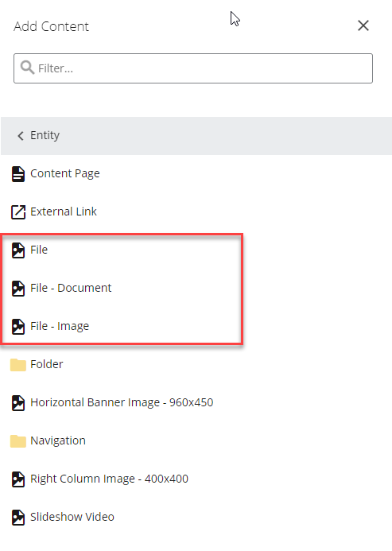Click the External Link arrow icon
This screenshot has height=551, width=392.
click(x=18, y=212)
